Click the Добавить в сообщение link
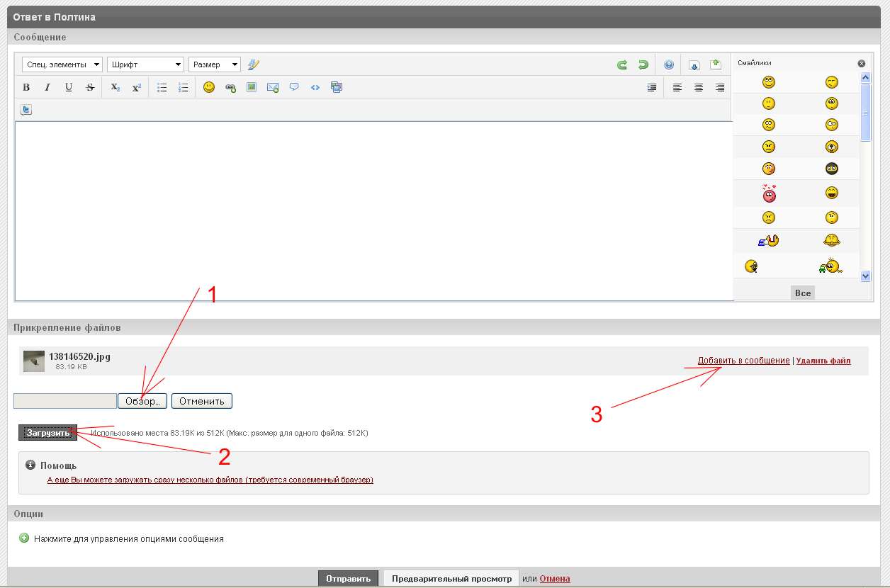This screenshot has width=890, height=588. click(743, 361)
